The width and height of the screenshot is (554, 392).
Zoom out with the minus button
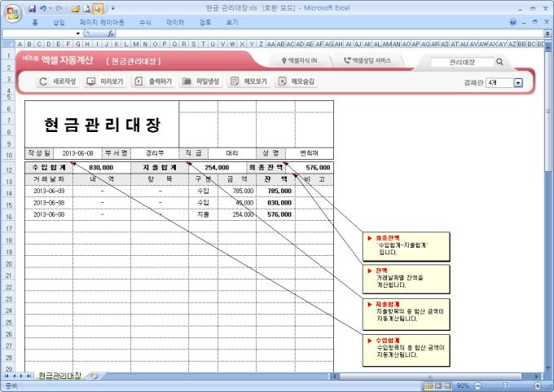477,385
